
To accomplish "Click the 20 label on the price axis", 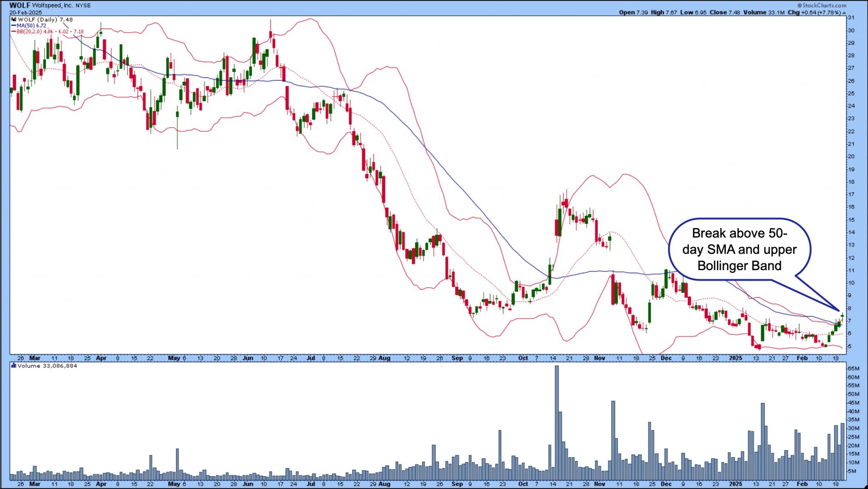I will point(851,156).
